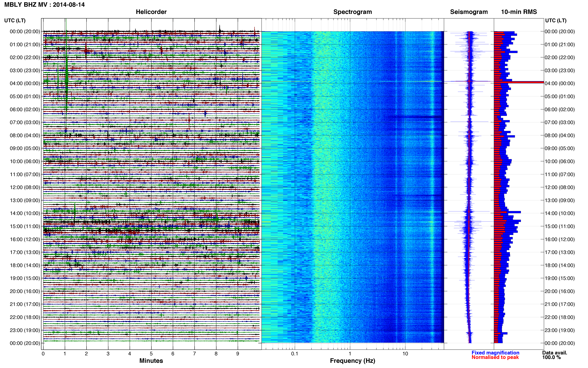
Task: Click the 'Helicorder' panel heading
Action: tap(151, 12)
